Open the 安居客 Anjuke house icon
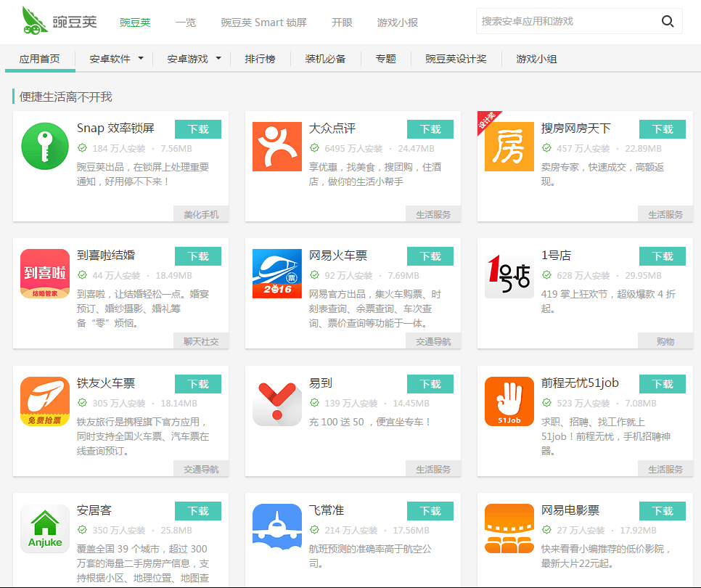Image resolution: width=701 pixels, height=588 pixels. click(45, 528)
